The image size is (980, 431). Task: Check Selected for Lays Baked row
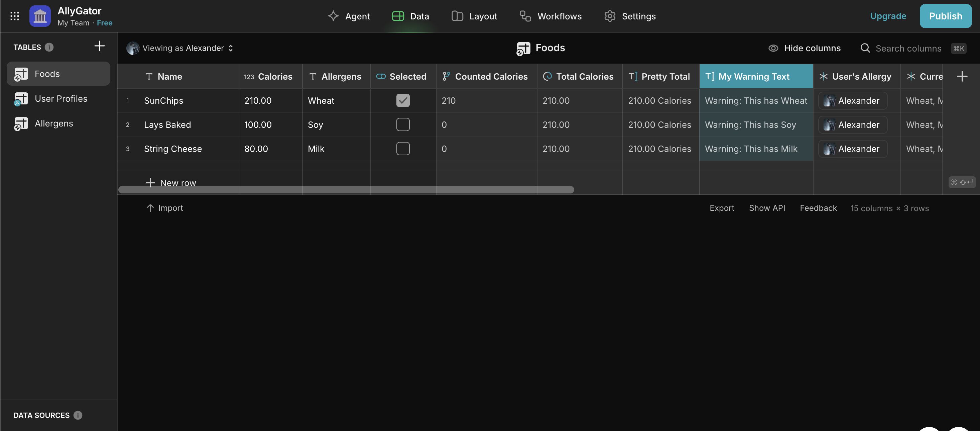click(x=403, y=124)
